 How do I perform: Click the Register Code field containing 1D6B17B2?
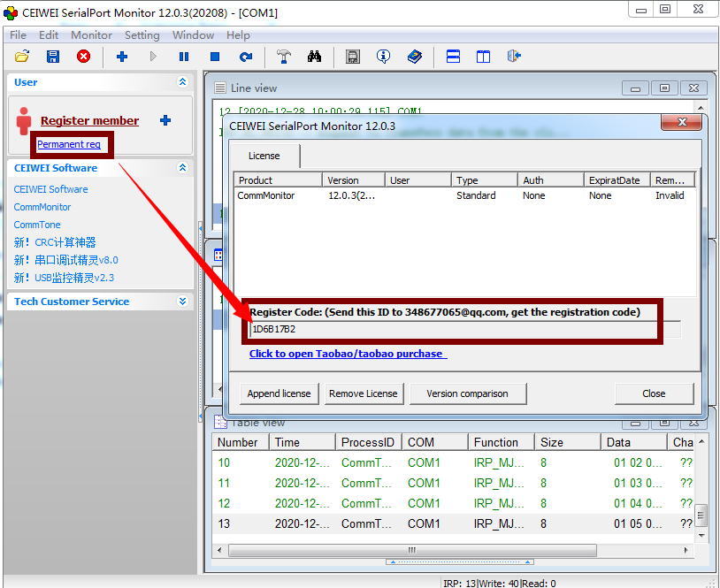pos(464,329)
